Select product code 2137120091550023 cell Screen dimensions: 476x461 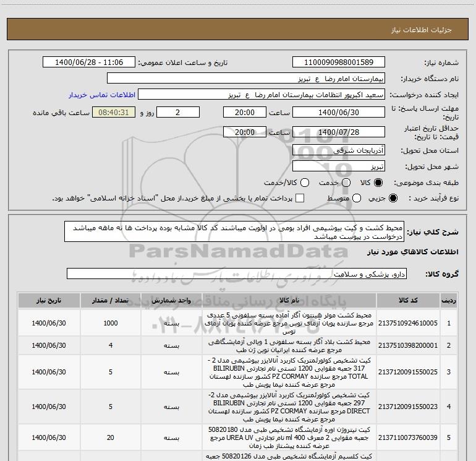[x=408, y=407]
